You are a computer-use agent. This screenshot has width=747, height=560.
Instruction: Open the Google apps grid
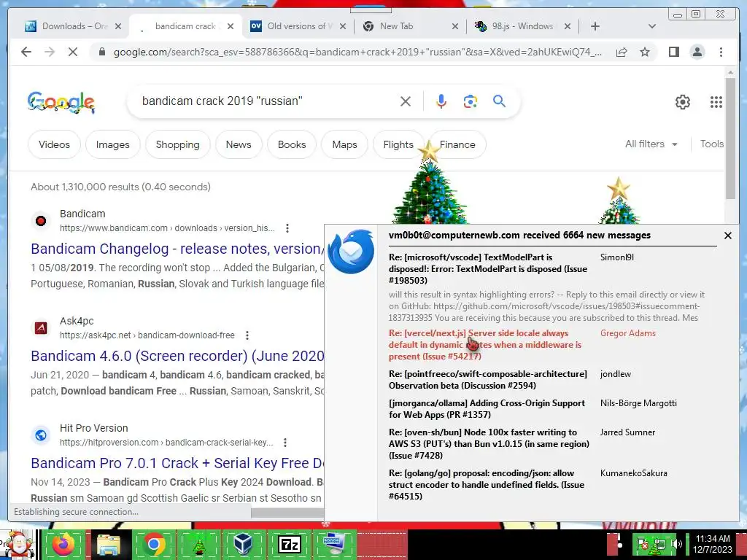[x=716, y=102]
